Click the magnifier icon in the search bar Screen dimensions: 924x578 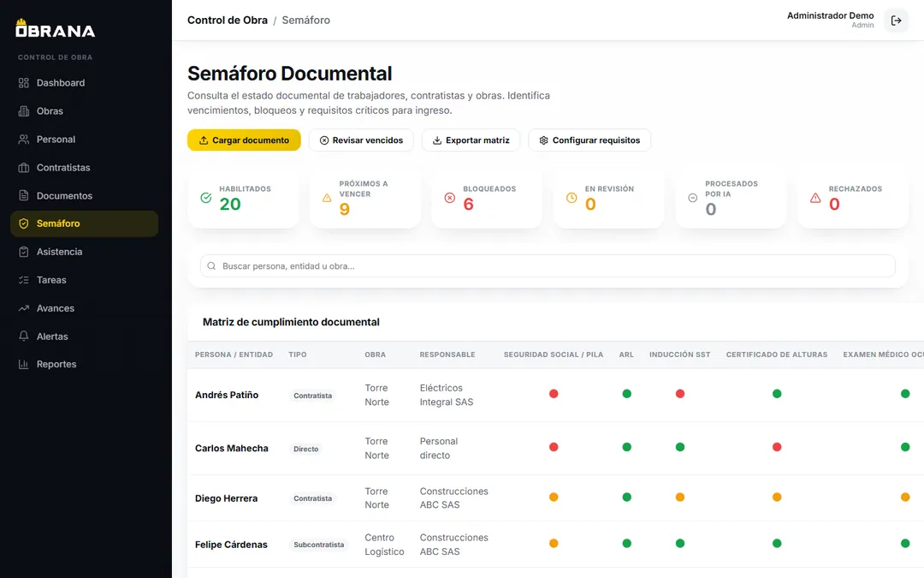pos(211,266)
